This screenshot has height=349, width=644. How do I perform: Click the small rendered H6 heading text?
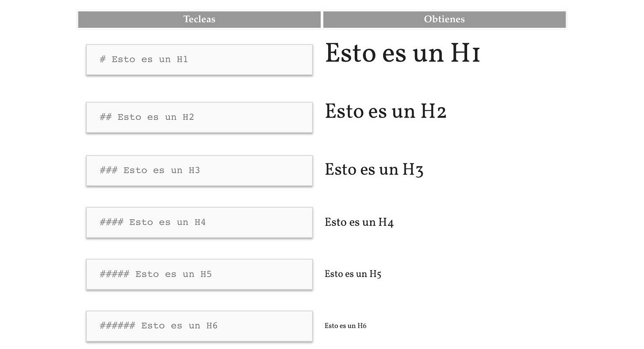(345, 326)
